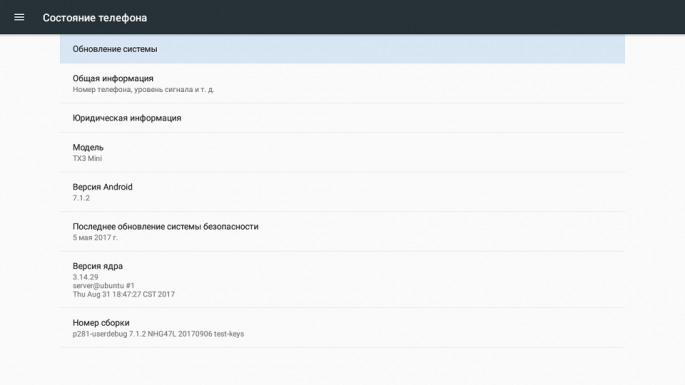The image size is (685, 385).
Task: Click the server@ubuntu #1 text line
Action: (x=104, y=286)
